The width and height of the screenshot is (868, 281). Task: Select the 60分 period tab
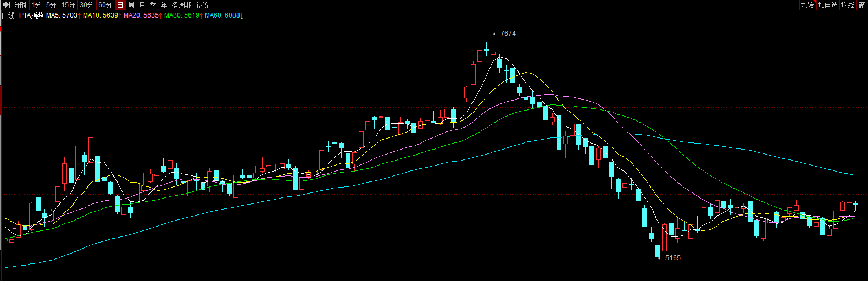pyautogui.click(x=105, y=5)
